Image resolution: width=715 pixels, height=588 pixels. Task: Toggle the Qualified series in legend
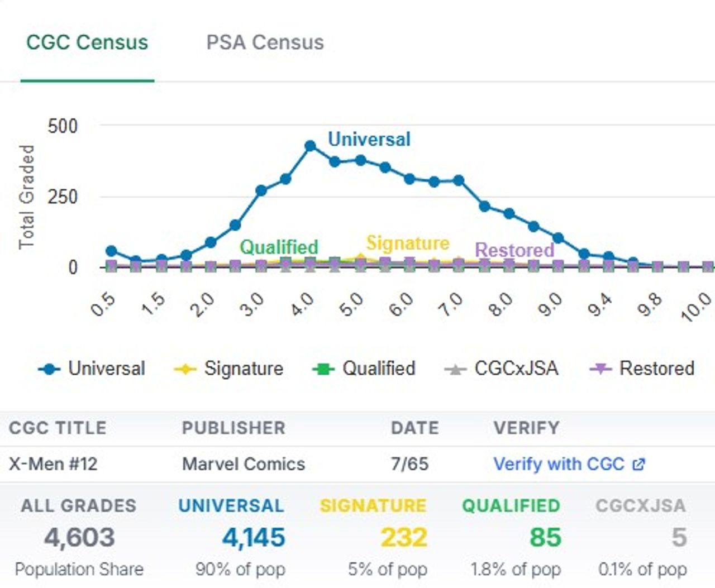tap(379, 369)
